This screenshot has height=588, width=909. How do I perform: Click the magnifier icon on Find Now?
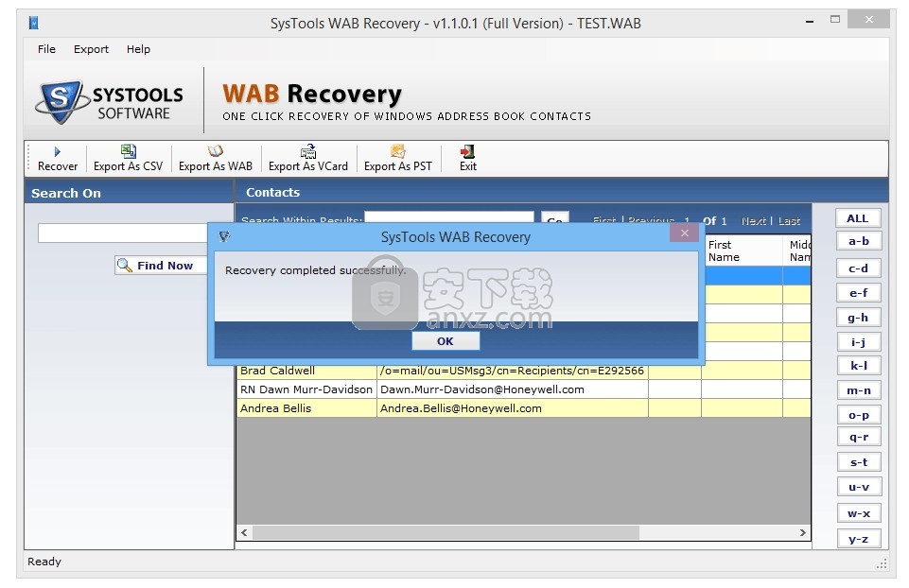[x=125, y=266]
